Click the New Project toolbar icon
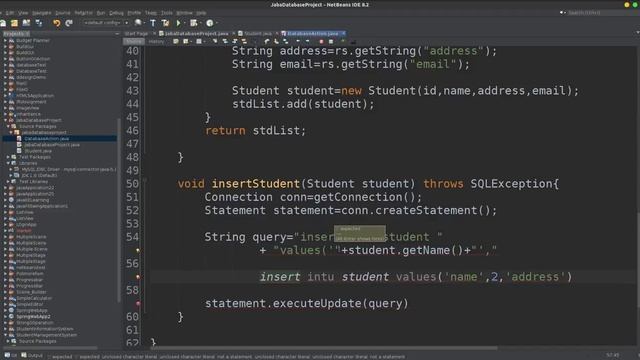 coord(14,23)
